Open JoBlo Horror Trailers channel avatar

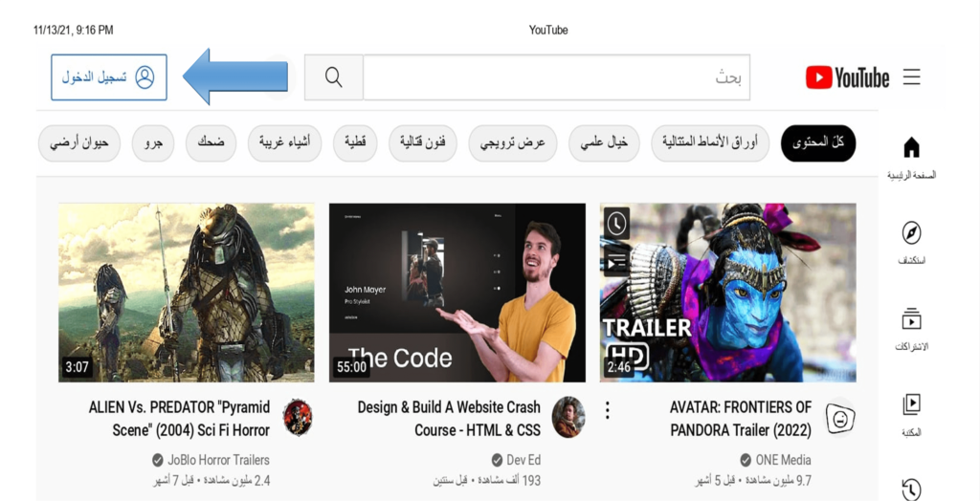click(x=299, y=417)
